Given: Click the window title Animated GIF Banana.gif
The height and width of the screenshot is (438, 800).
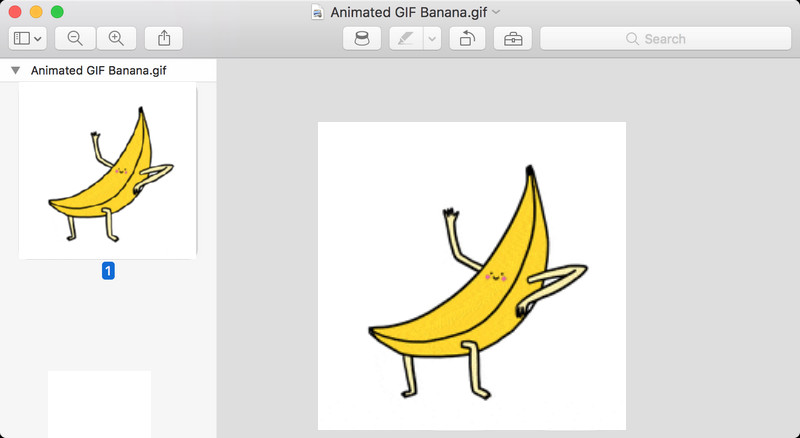Looking at the screenshot, I should 409,12.
